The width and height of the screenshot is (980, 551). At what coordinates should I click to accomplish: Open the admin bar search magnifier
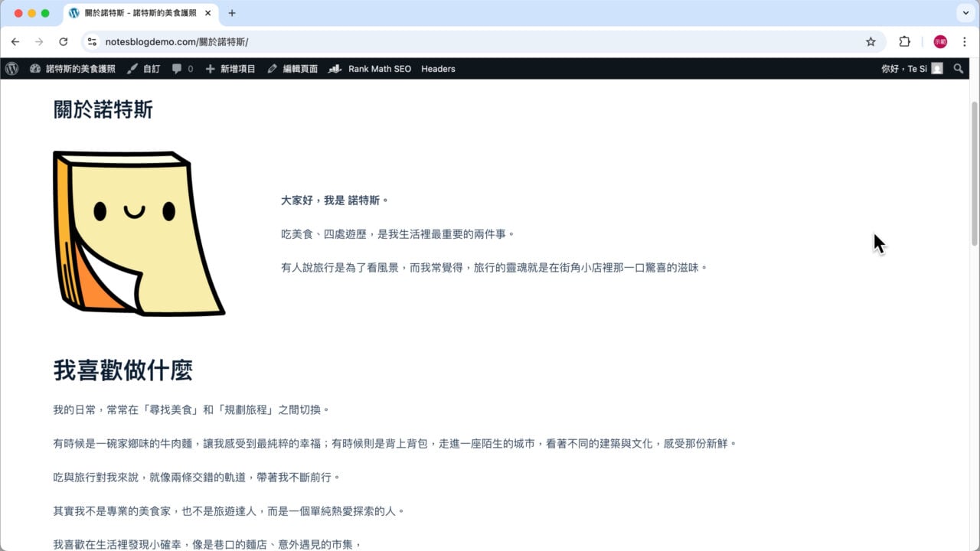959,69
